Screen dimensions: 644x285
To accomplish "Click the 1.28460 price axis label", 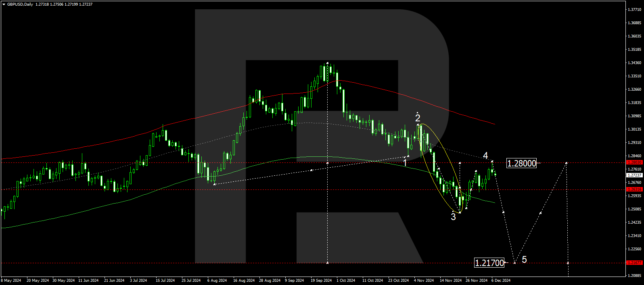I will coord(635,156).
